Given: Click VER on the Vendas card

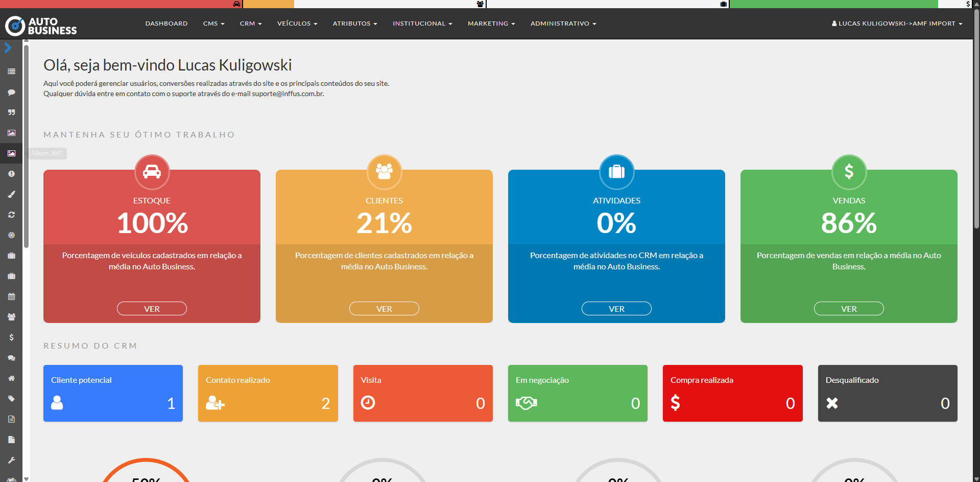Looking at the screenshot, I should 849,309.
